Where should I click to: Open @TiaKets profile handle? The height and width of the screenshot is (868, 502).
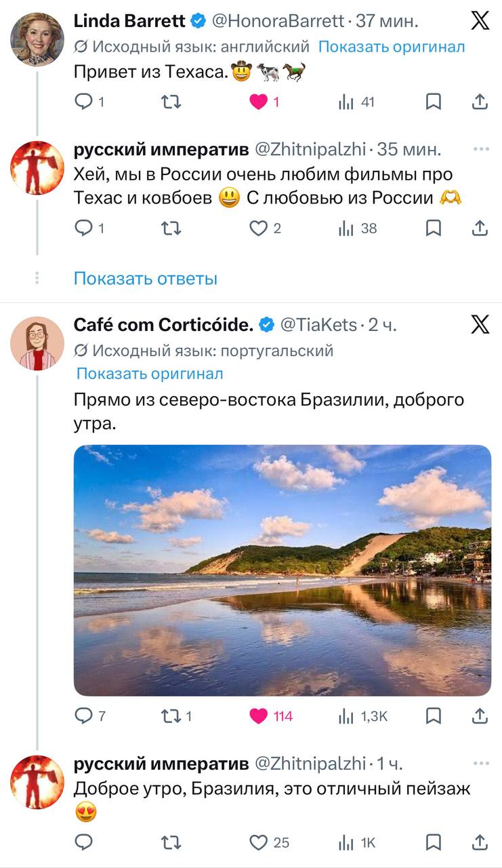pyautogui.click(x=318, y=325)
